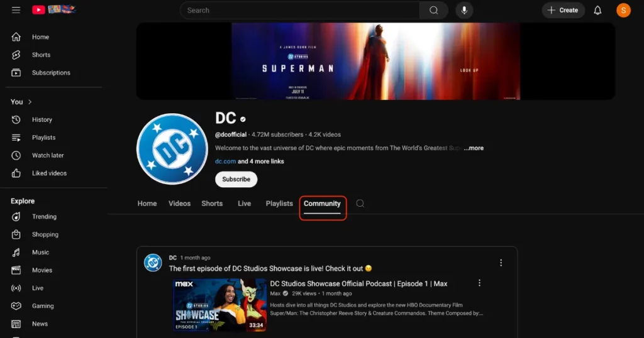644x338 pixels.
Task: Open the Showcase Episode 1 video thumbnail
Action: tap(219, 305)
